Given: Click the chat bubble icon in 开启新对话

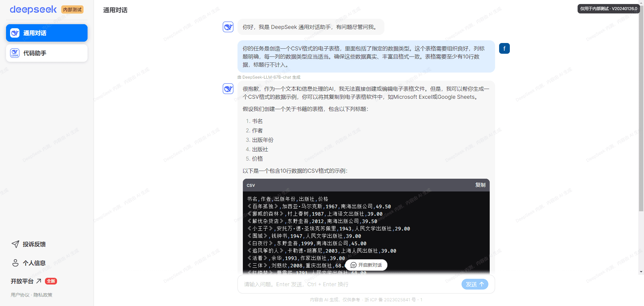Looking at the screenshot, I should point(353,265).
